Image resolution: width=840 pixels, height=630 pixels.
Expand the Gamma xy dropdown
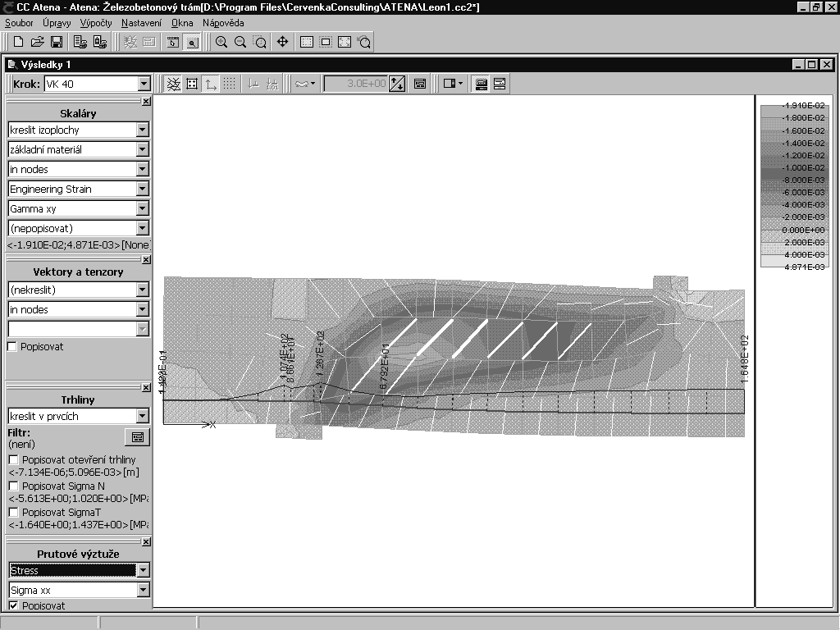[x=142, y=208]
